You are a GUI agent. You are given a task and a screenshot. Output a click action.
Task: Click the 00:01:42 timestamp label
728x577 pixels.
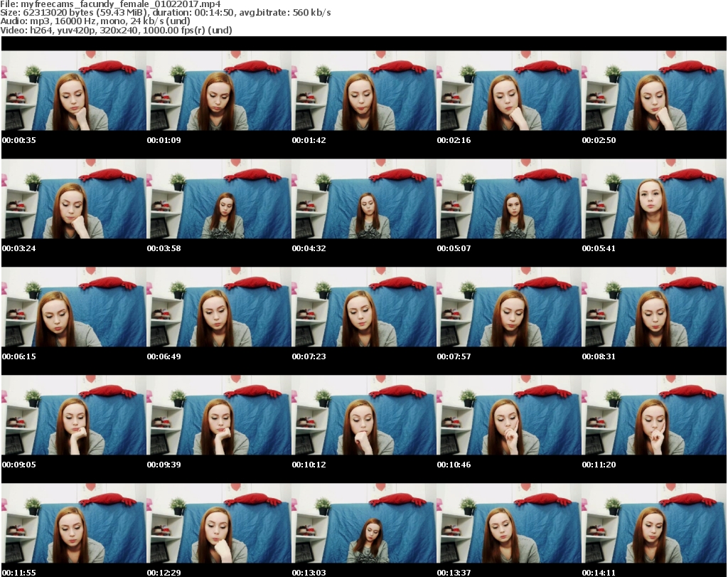309,140
